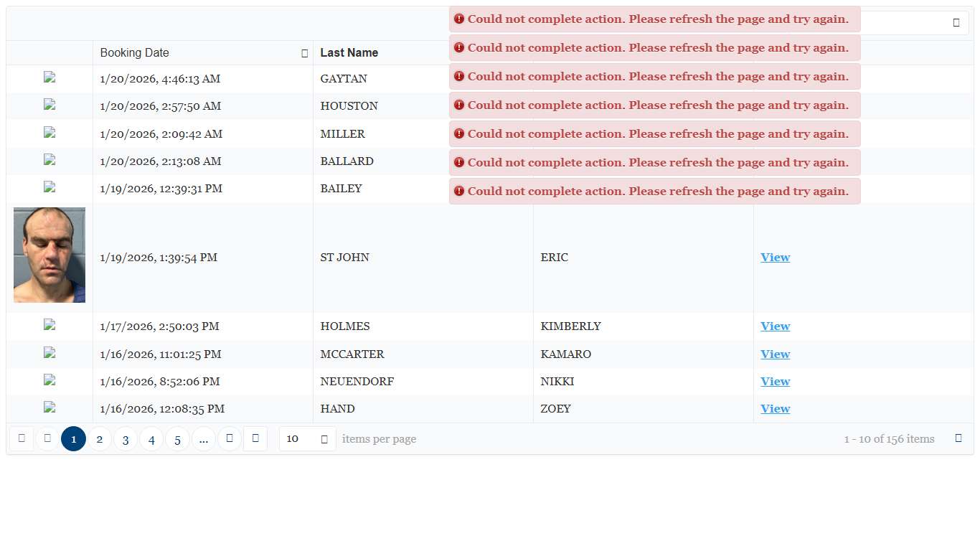Open the View link for ST JOHN
This screenshot has width=980, height=551.
point(775,258)
